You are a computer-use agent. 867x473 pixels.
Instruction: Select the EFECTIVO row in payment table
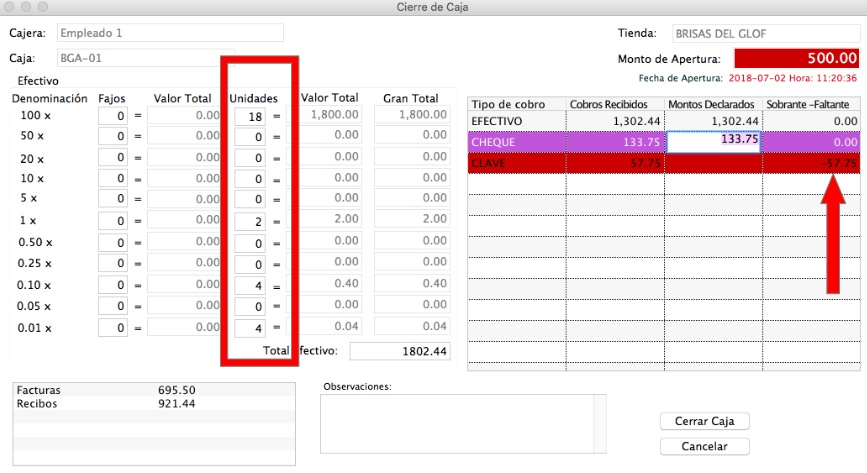[664, 121]
